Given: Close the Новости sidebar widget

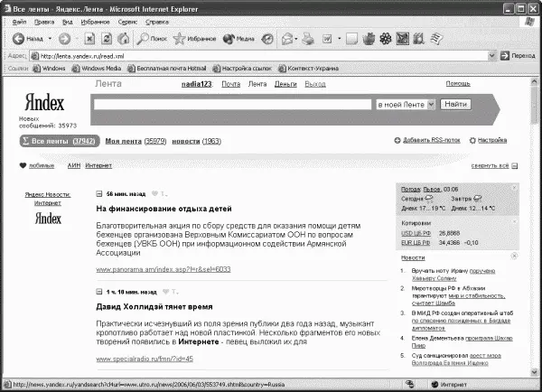Looking at the screenshot, I should [514, 256].
